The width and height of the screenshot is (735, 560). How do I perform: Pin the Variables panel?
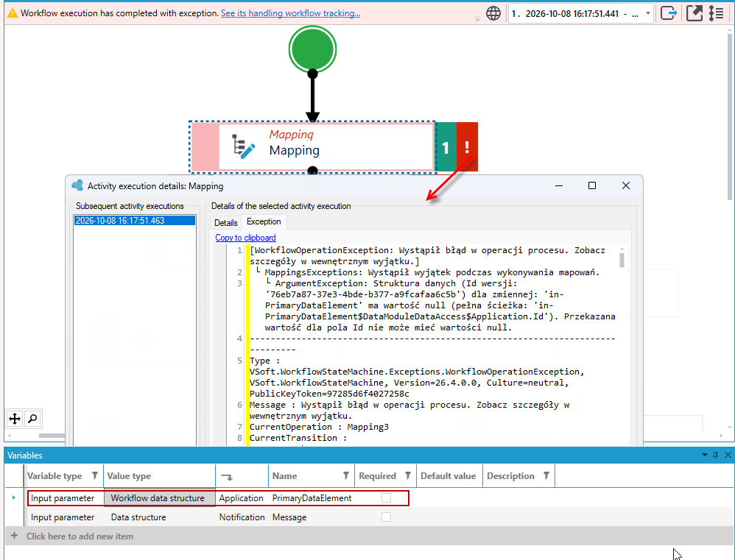pyautogui.click(x=715, y=455)
